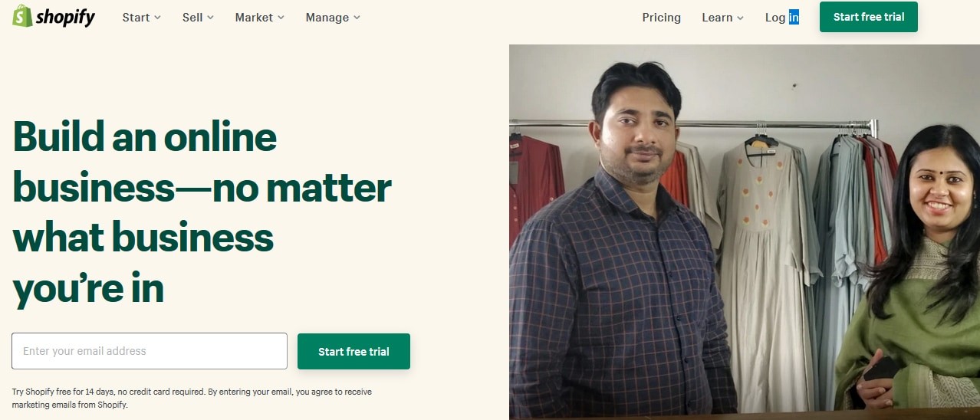Click the chevron arrow beside Market
Viewport: 980px width, 420px height.
point(281,18)
